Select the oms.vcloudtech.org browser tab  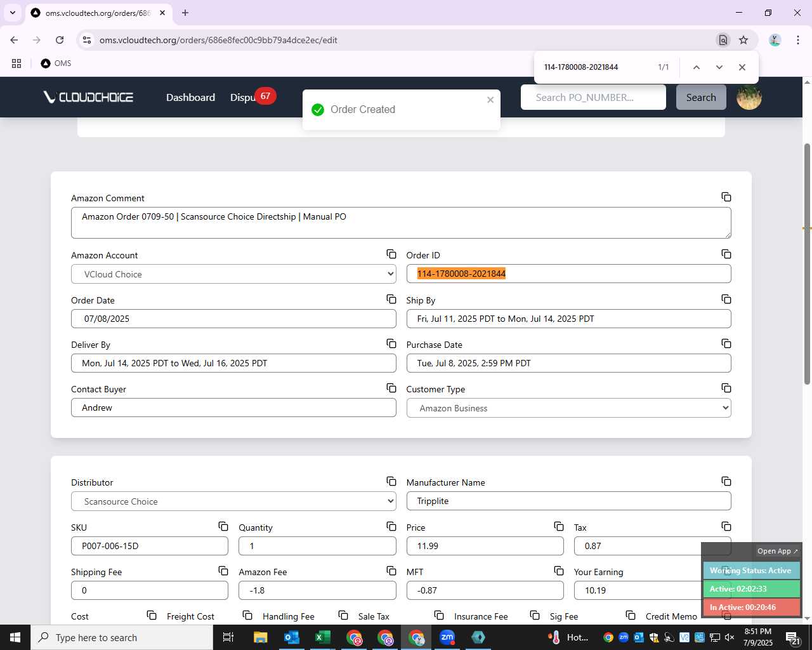[x=97, y=13]
